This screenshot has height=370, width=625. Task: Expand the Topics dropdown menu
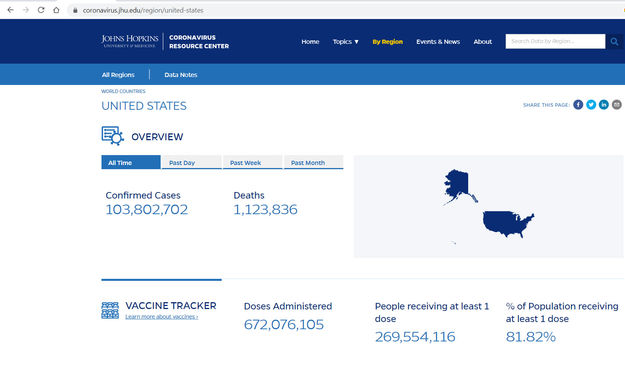point(346,41)
